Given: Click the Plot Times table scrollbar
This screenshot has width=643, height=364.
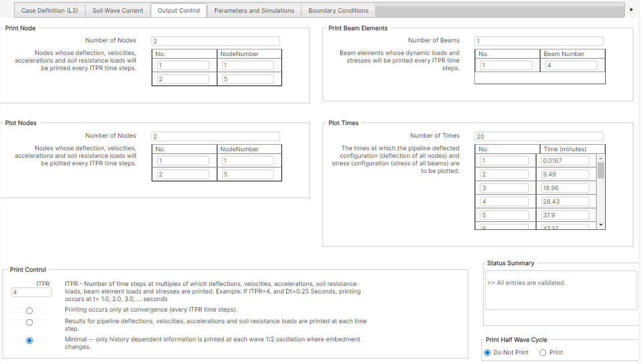Looking at the screenshot, I should click(600, 192).
